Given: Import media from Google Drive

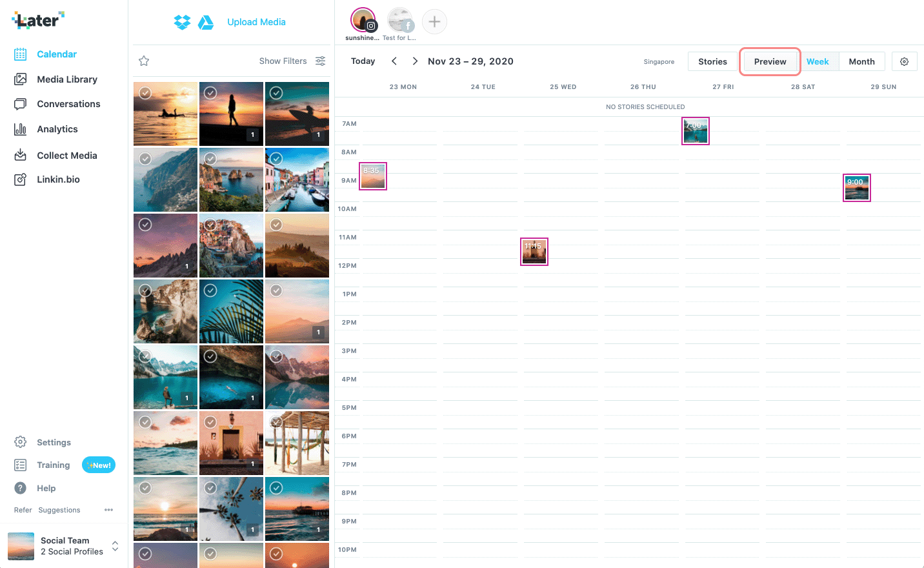Looking at the screenshot, I should tap(206, 22).
